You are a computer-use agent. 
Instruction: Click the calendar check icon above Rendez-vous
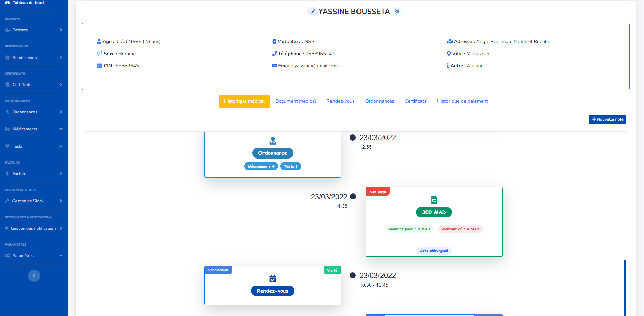point(273,278)
